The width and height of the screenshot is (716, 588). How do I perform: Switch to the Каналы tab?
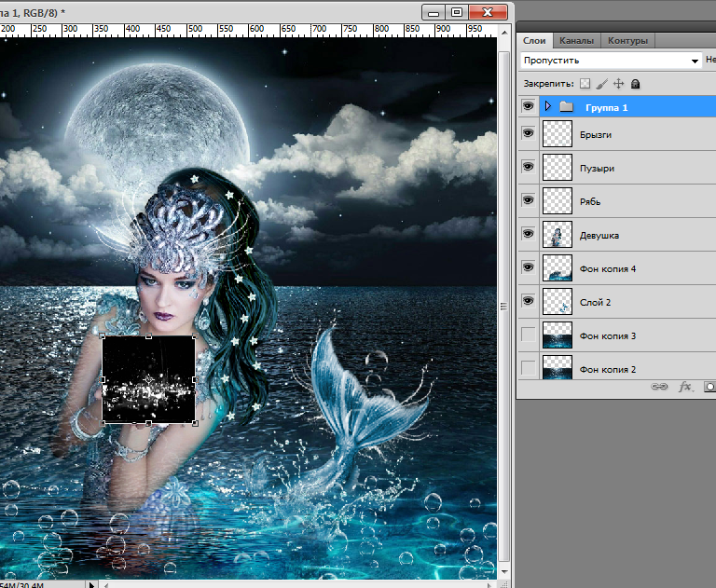(x=576, y=41)
